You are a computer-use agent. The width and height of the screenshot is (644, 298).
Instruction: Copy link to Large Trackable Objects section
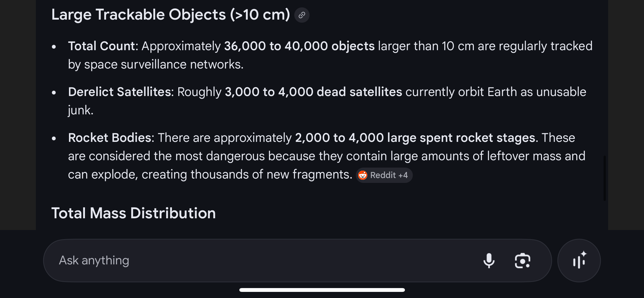[302, 15]
